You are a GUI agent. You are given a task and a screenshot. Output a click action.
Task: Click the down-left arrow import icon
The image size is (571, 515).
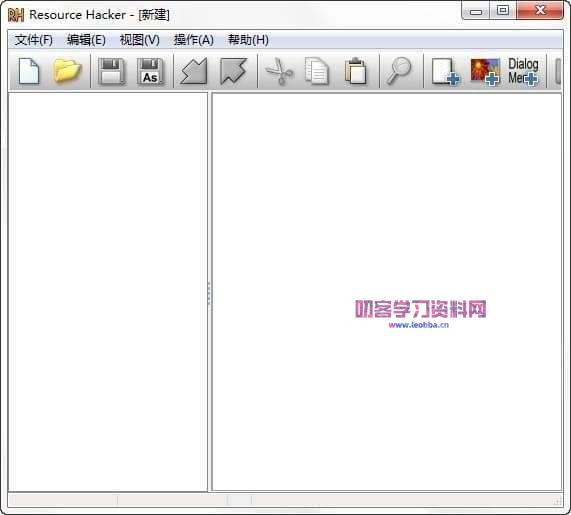(194, 71)
